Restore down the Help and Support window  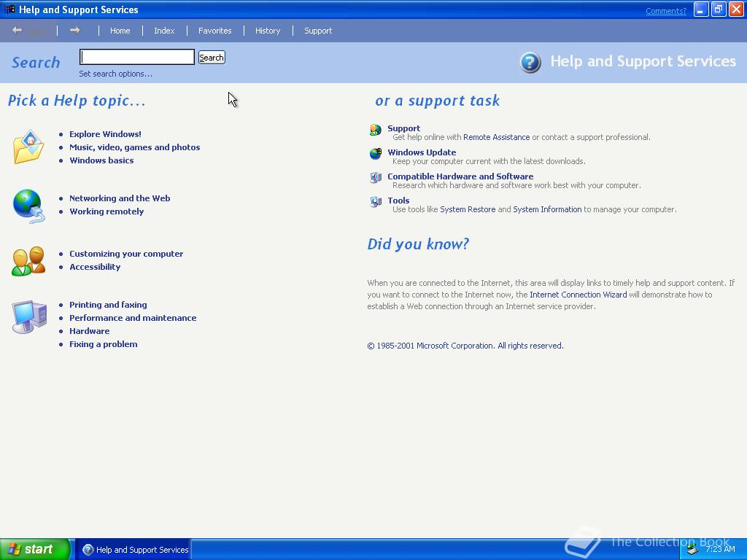(719, 9)
